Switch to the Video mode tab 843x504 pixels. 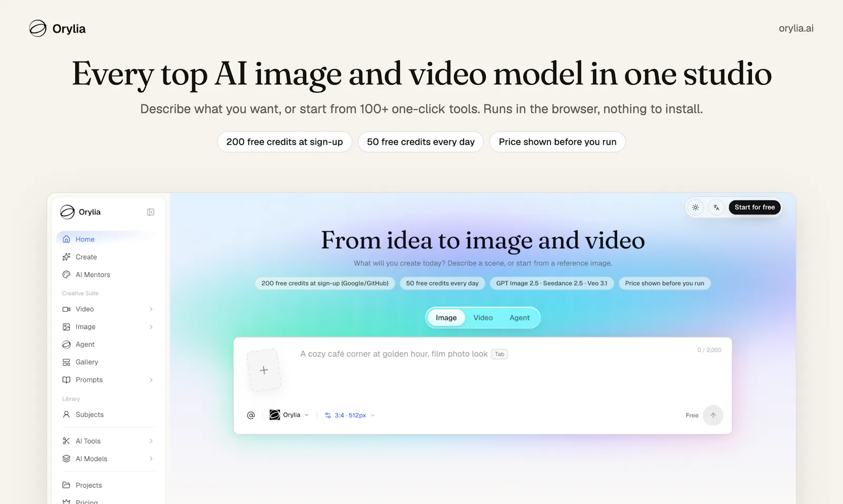(x=483, y=318)
